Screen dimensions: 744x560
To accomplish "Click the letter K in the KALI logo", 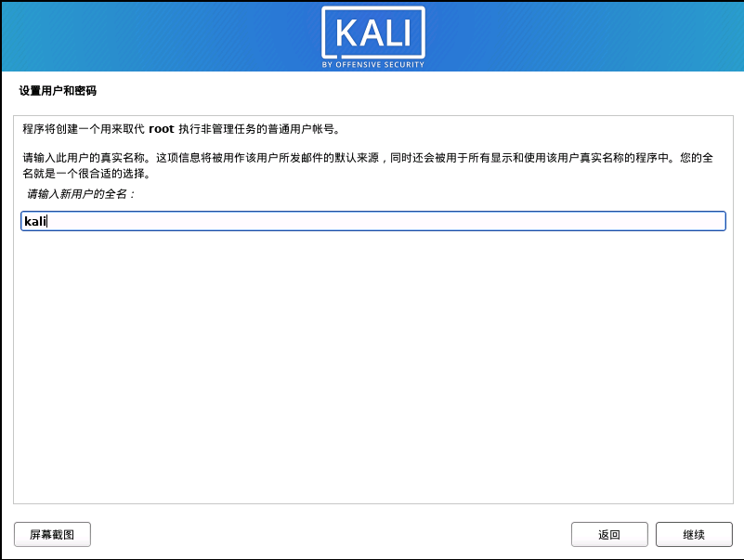I will tap(347, 33).
